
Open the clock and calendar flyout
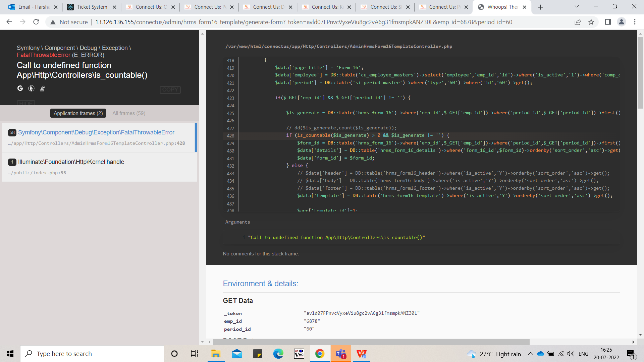point(606,354)
